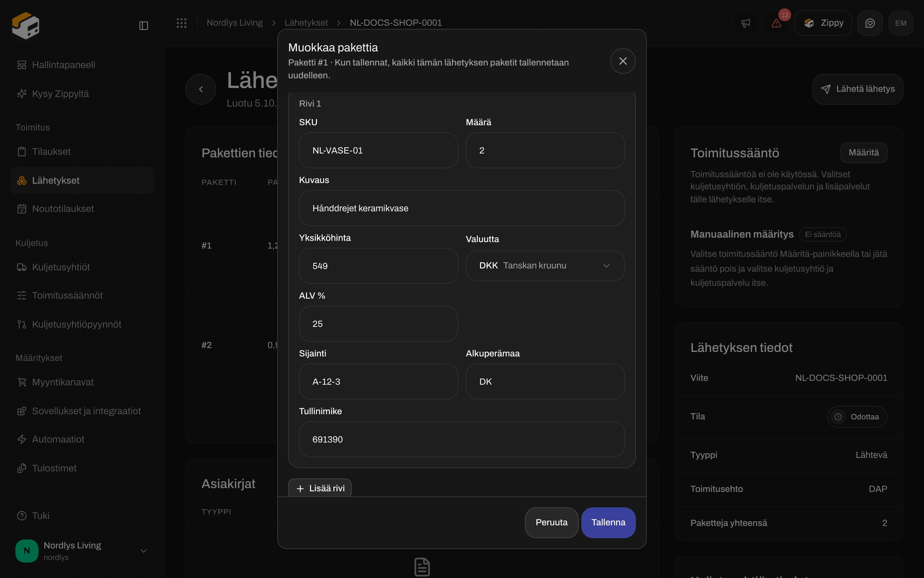This screenshot has width=924, height=578.
Task: Open Nordlys Living breadcrumb link
Action: click(x=235, y=23)
